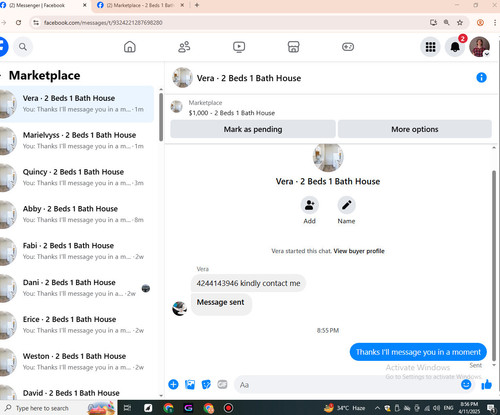Click the blue plus more actions icon
This screenshot has width=500, height=415.
173,384
